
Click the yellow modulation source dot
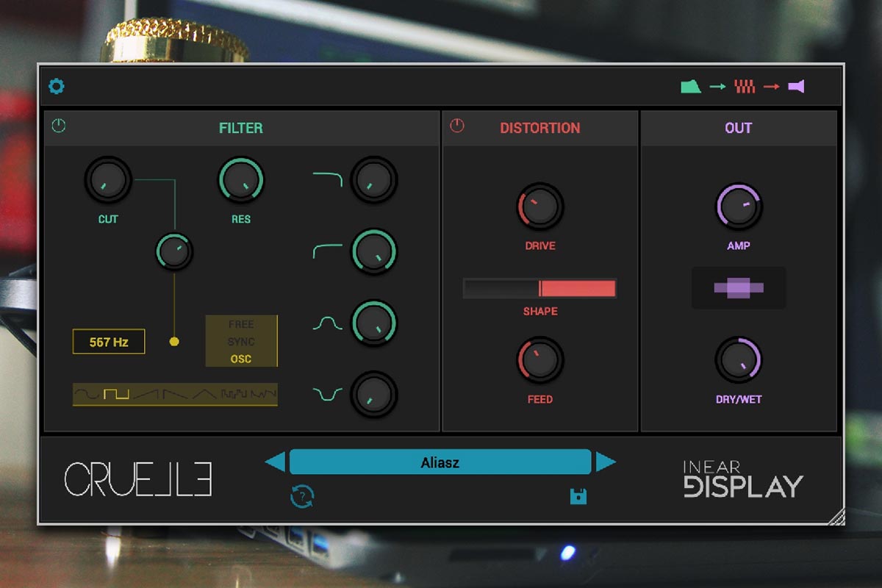[174, 342]
